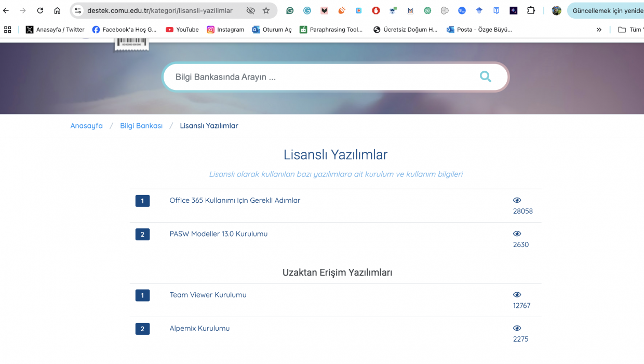Open the dark sparkle extension icon

(x=514, y=10)
